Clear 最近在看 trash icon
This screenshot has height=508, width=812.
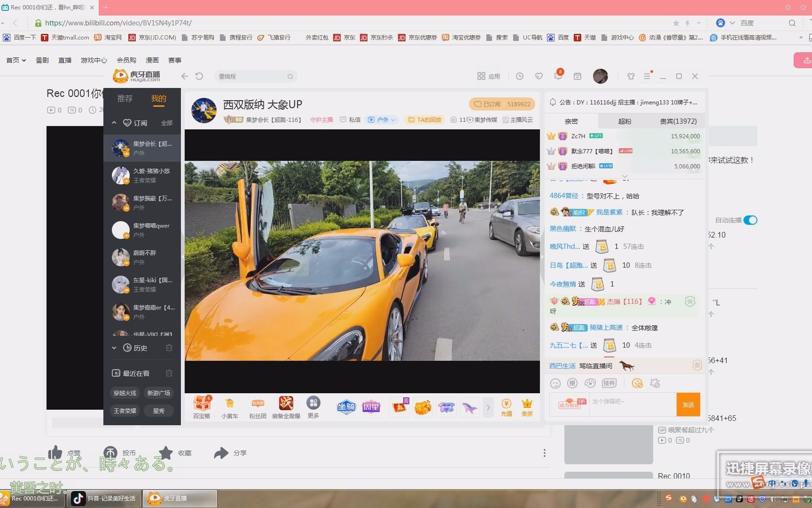[169, 373]
